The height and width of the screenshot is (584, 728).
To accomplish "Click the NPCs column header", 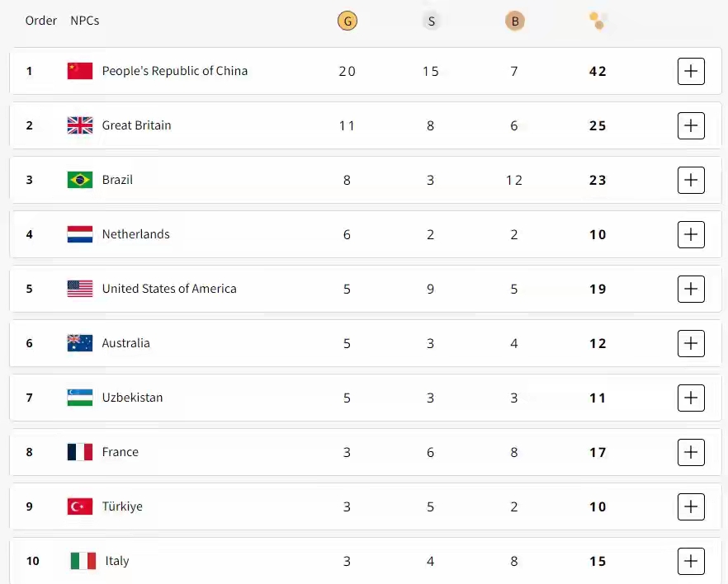I will coord(85,21).
